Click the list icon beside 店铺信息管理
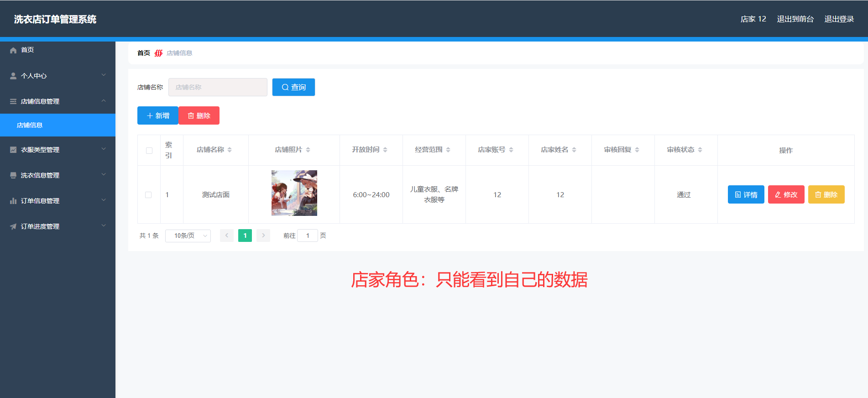Viewport: 868px width, 398px height. (13, 101)
